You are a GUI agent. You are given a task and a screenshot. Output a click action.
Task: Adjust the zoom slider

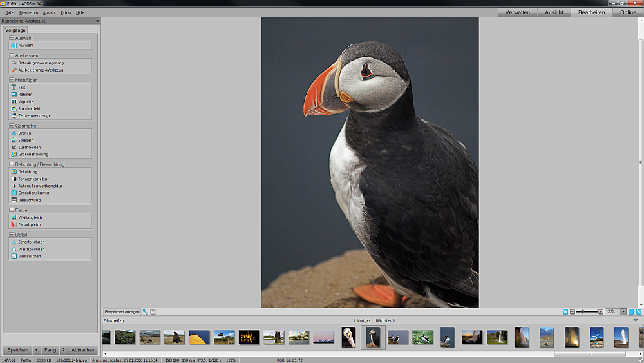[x=583, y=311]
